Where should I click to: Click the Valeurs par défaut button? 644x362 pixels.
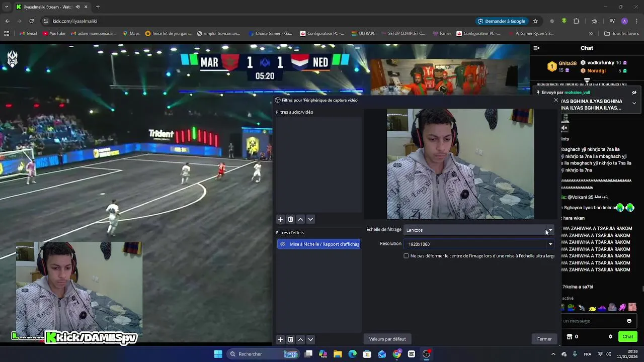(x=387, y=339)
